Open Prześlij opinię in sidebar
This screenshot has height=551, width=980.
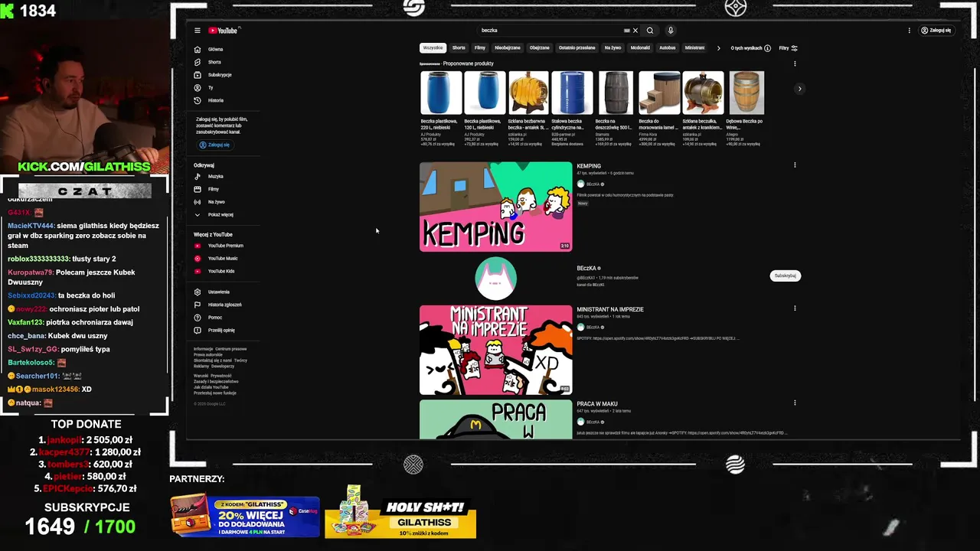[x=220, y=330]
